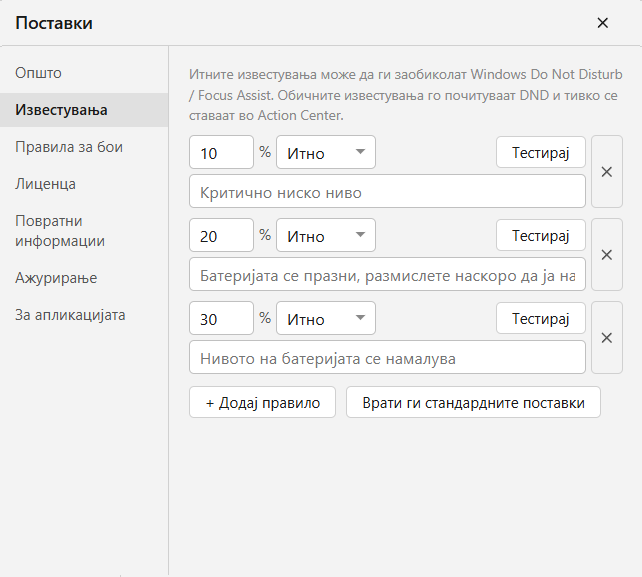Open the Итно dropdown for the 30% rule
The image size is (642, 577).
pos(326,318)
